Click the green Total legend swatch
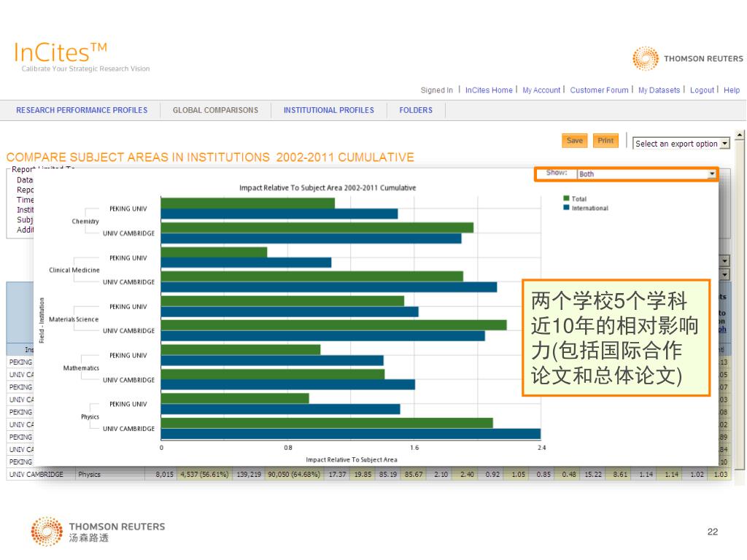The height and width of the screenshot is (560, 747). (x=566, y=198)
